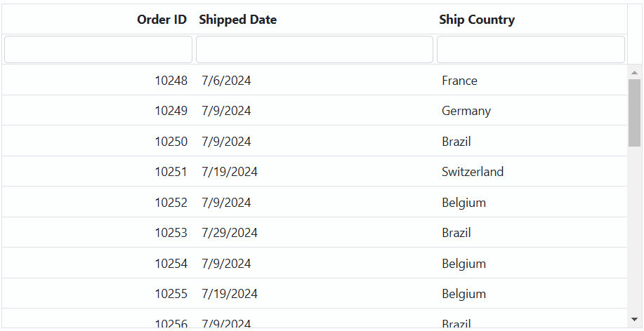Click the Germany country cell
The width and height of the screenshot is (644, 331).
tap(531, 111)
